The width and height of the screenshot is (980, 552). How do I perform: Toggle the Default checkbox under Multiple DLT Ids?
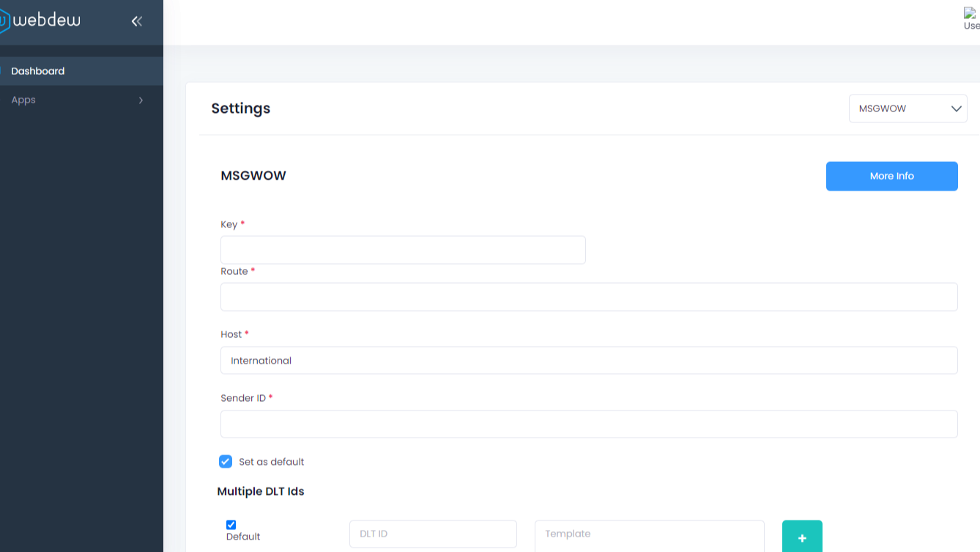pos(231,525)
